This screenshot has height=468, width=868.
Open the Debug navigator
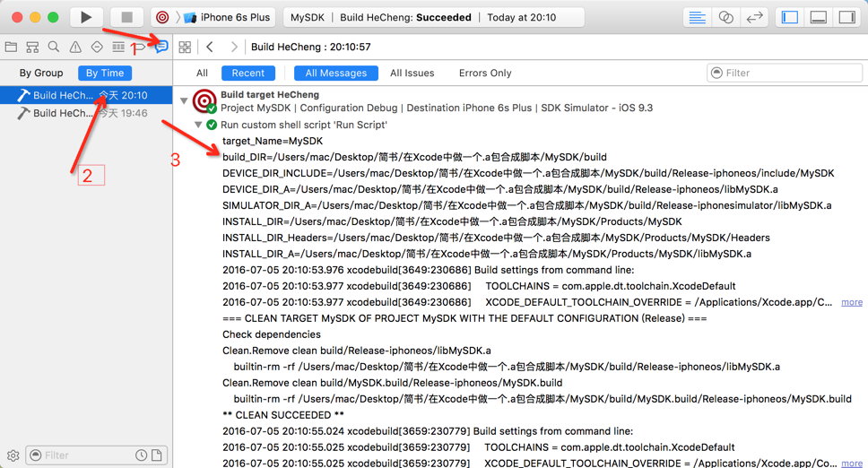tap(118, 47)
